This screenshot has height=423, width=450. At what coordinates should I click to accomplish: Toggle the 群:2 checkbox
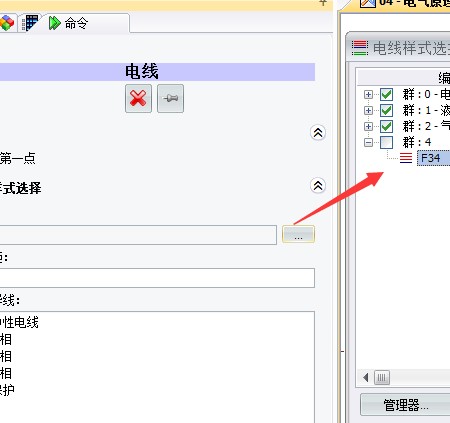point(386,126)
